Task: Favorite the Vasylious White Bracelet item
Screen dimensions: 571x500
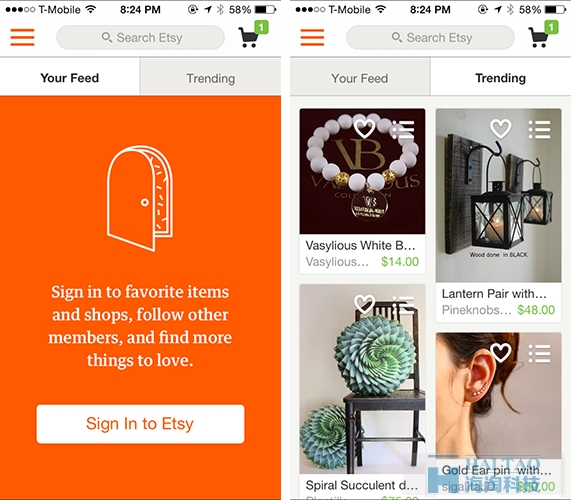Action: click(365, 128)
